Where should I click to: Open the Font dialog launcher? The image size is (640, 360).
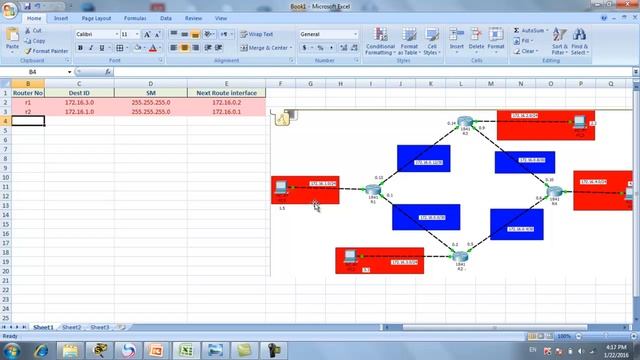161,60
